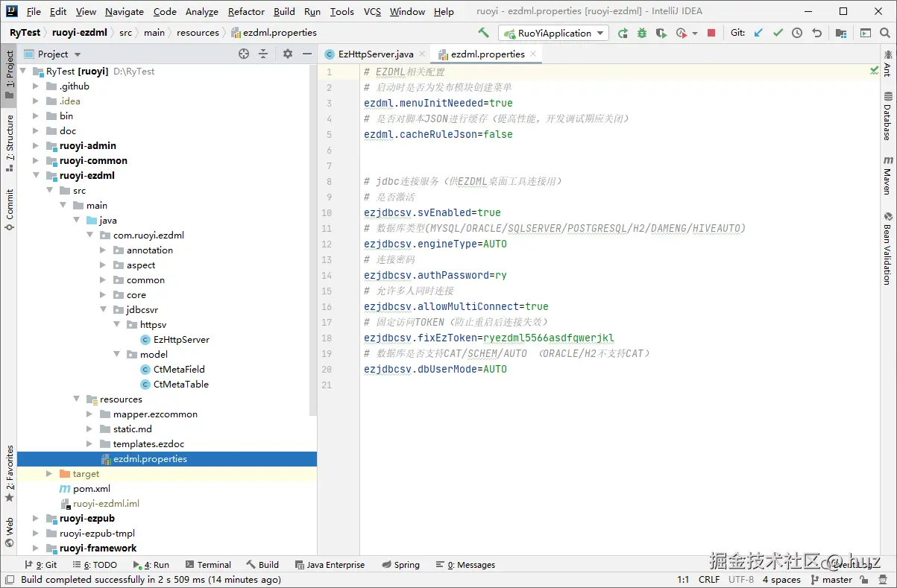
Task: Open Project panel gear settings
Action: [x=288, y=54]
